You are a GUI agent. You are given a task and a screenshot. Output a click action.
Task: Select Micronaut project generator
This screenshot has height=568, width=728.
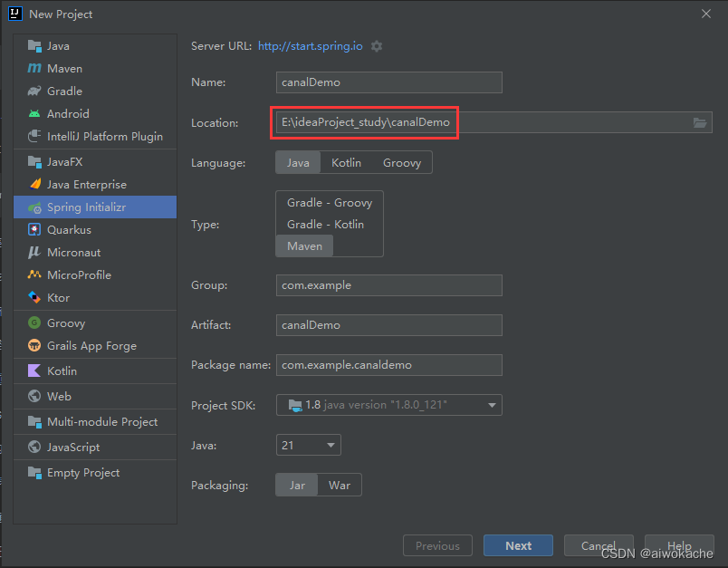click(95, 252)
